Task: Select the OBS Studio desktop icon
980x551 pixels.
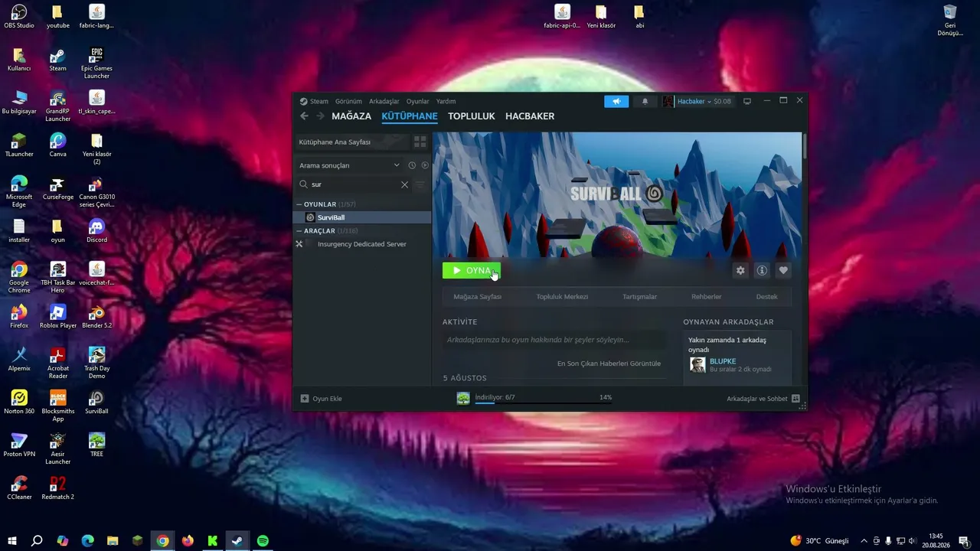Action: click(19, 16)
